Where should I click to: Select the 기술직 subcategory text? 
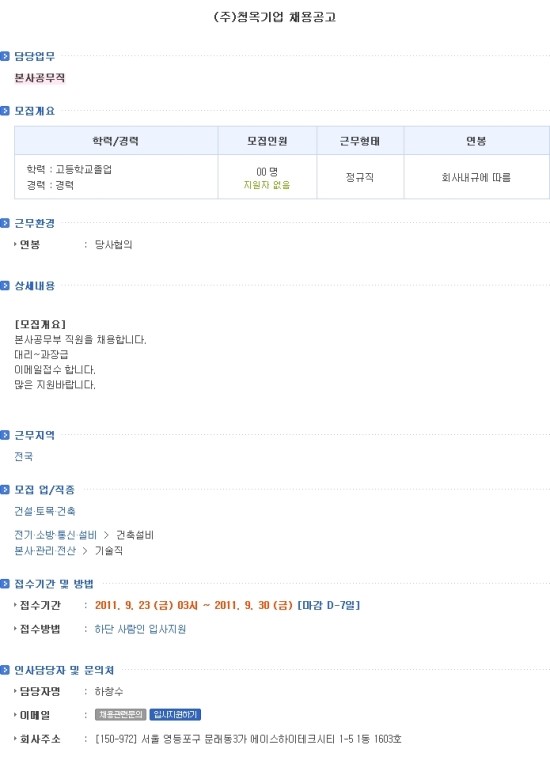click(x=109, y=551)
